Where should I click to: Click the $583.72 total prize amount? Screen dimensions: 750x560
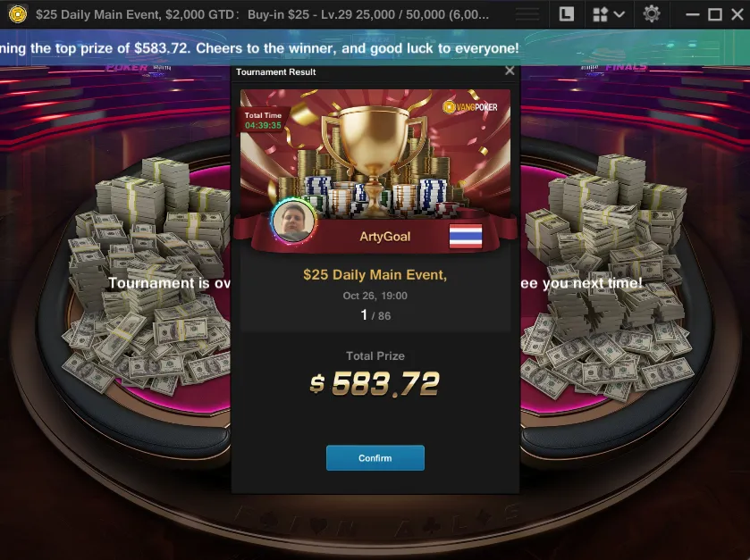375,384
